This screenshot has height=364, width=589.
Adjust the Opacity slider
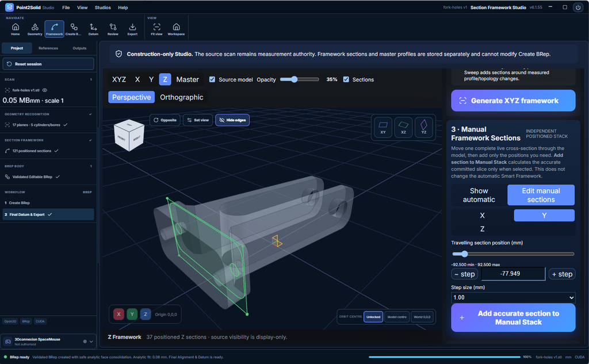click(x=299, y=79)
